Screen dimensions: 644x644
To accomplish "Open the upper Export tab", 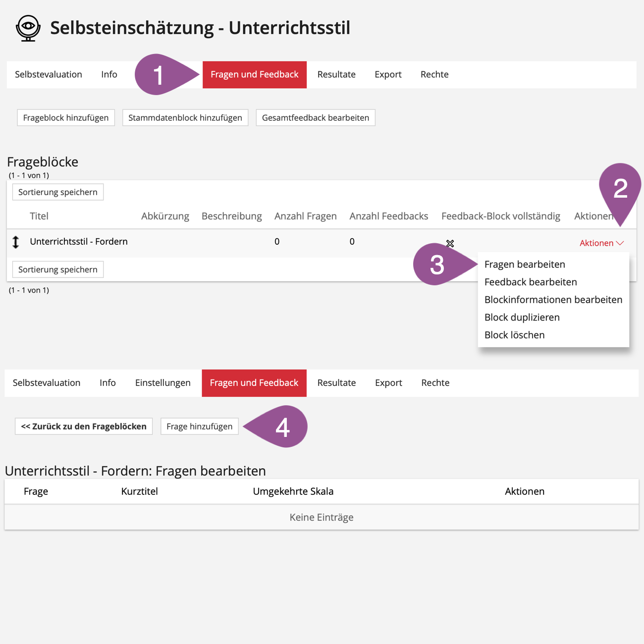I will (x=388, y=74).
